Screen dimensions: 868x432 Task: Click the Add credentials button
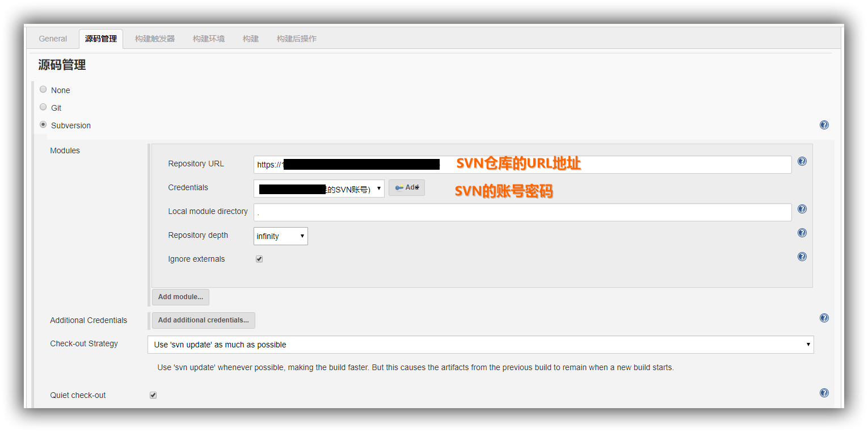[x=407, y=188]
